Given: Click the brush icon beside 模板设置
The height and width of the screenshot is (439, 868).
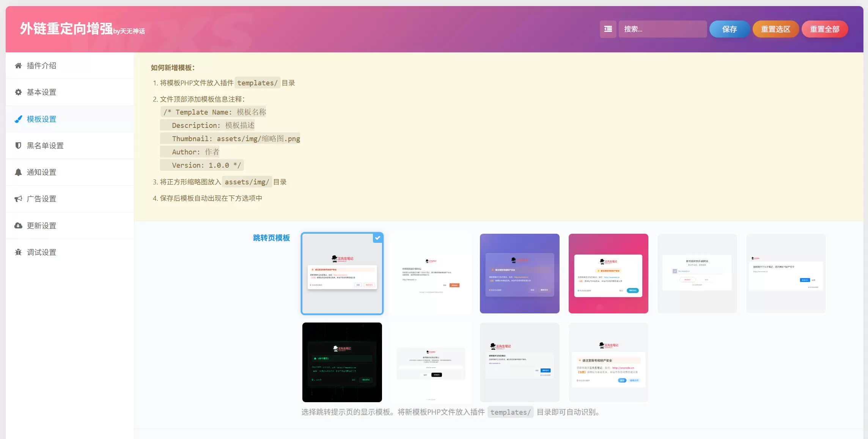Looking at the screenshot, I should tap(18, 119).
